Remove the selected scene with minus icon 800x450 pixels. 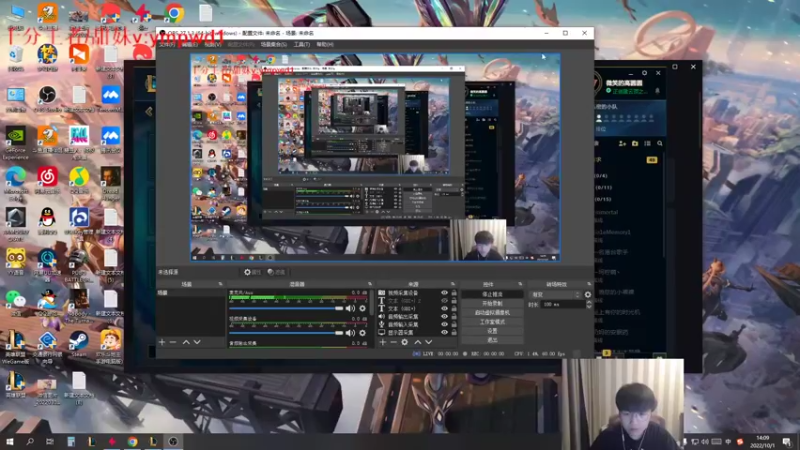tap(173, 342)
